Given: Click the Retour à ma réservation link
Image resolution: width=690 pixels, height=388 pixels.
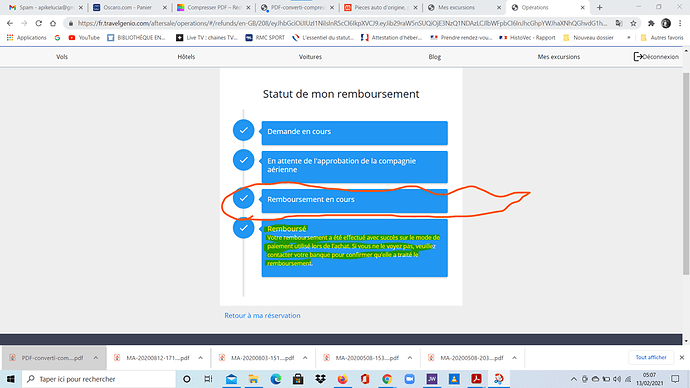Looking at the screenshot, I should (262, 315).
